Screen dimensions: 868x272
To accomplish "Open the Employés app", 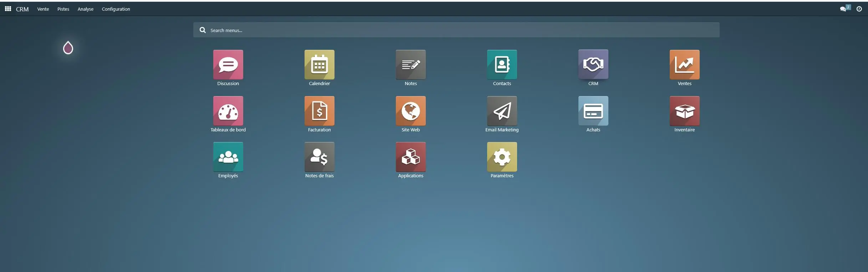I will [228, 157].
